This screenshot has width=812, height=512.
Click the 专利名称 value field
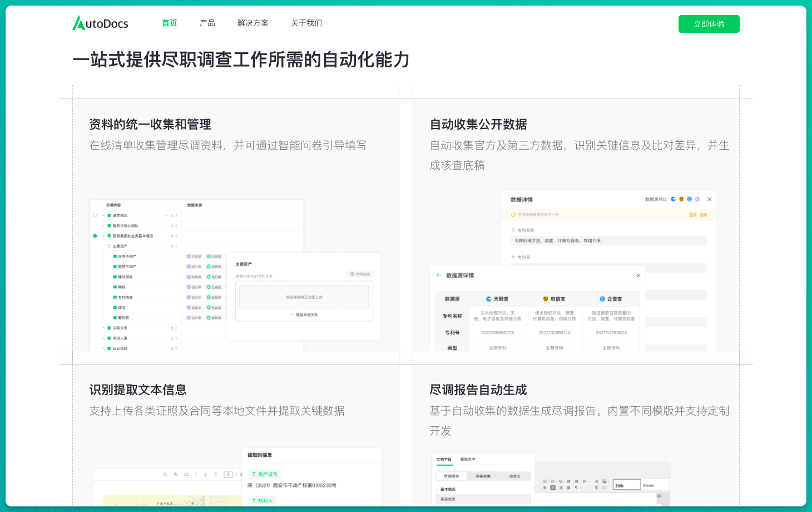click(609, 241)
